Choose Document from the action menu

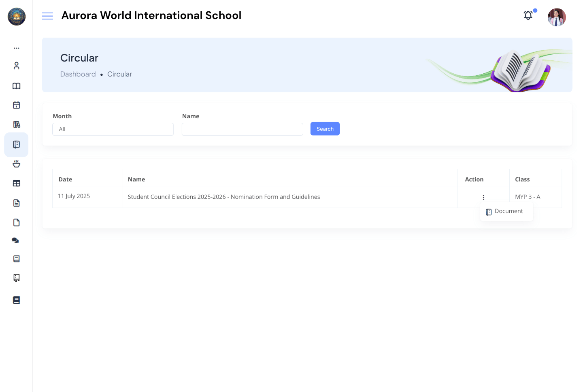(x=506, y=211)
